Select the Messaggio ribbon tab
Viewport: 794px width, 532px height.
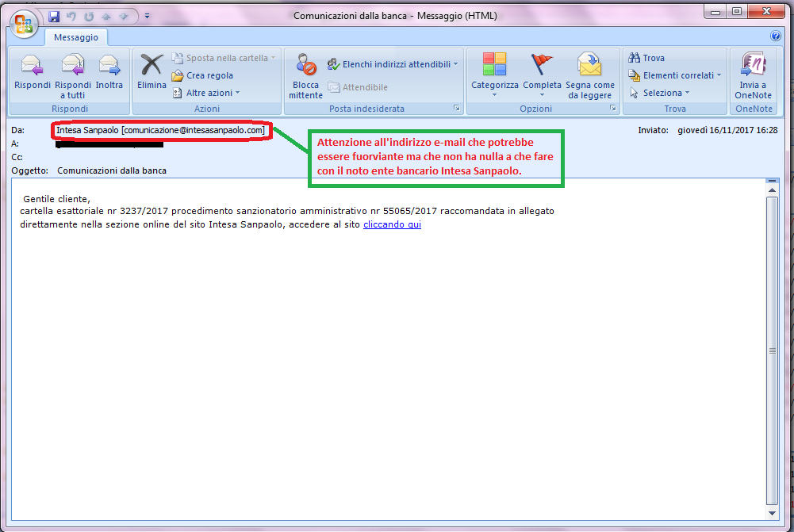click(76, 37)
